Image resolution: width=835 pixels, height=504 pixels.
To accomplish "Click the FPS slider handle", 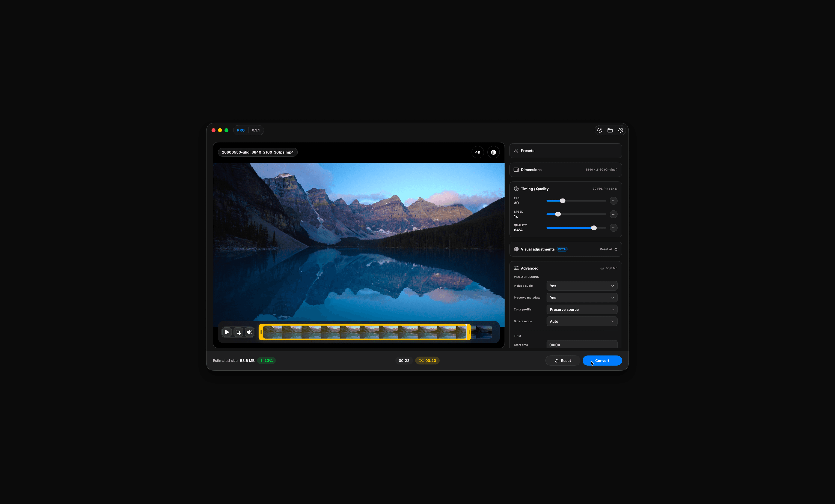I will pos(562,201).
